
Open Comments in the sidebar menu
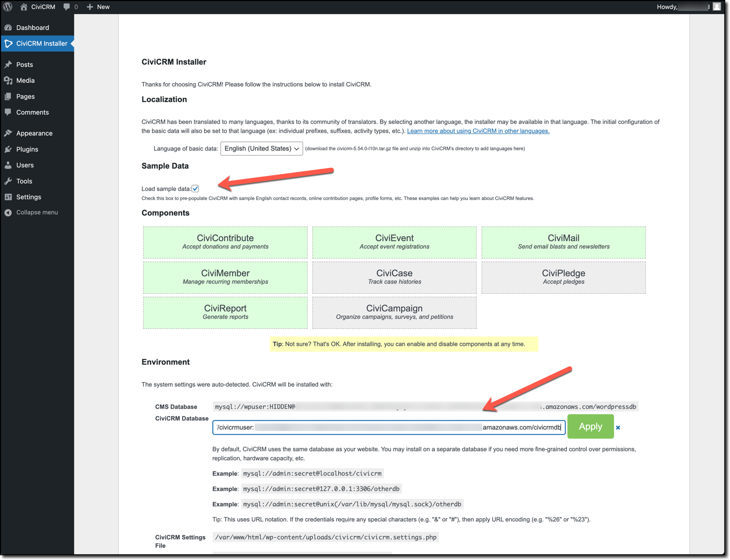pyautogui.click(x=33, y=112)
